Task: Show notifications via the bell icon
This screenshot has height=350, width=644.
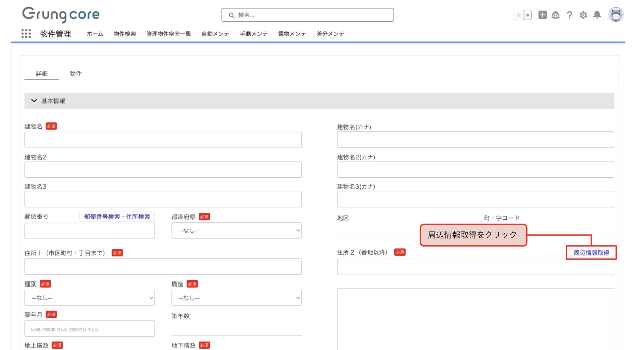Action: [597, 15]
